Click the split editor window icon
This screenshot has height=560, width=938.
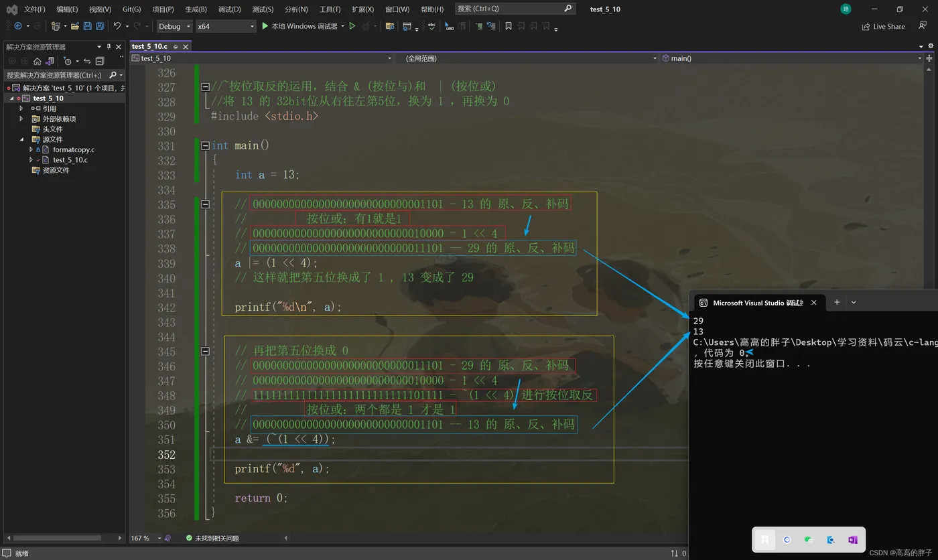click(x=929, y=58)
